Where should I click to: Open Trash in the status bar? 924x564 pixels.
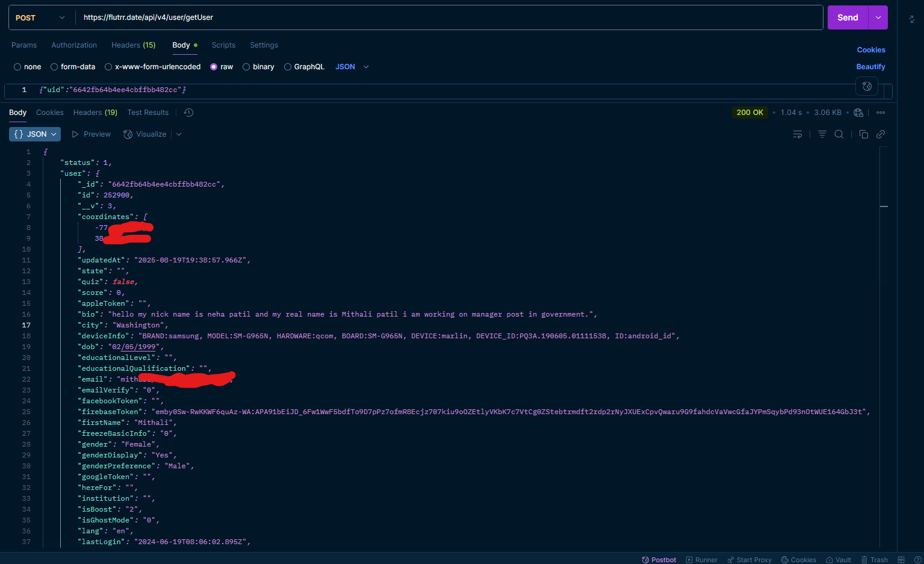click(875, 560)
